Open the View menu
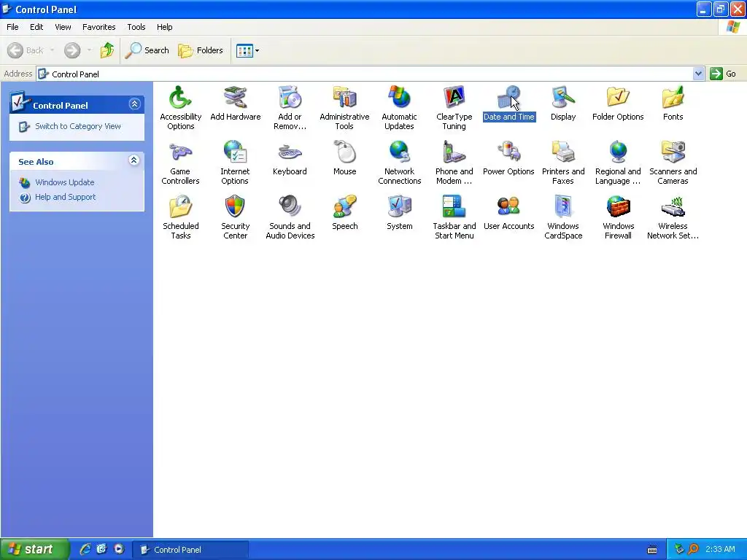This screenshot has width=747, height=560. (x=63, y=27)
